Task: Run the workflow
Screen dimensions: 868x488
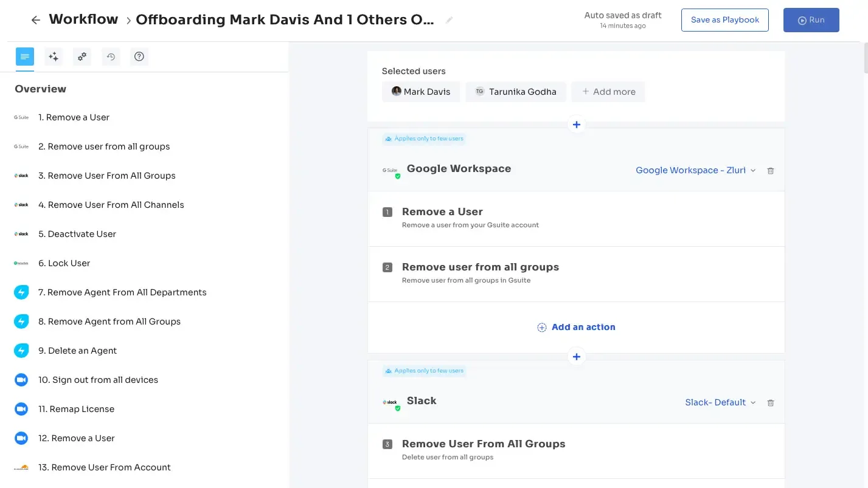Action: (811, 20)
